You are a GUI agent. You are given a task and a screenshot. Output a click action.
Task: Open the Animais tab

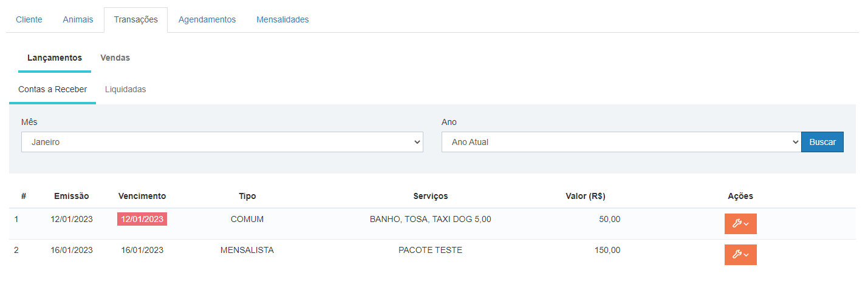78,19
